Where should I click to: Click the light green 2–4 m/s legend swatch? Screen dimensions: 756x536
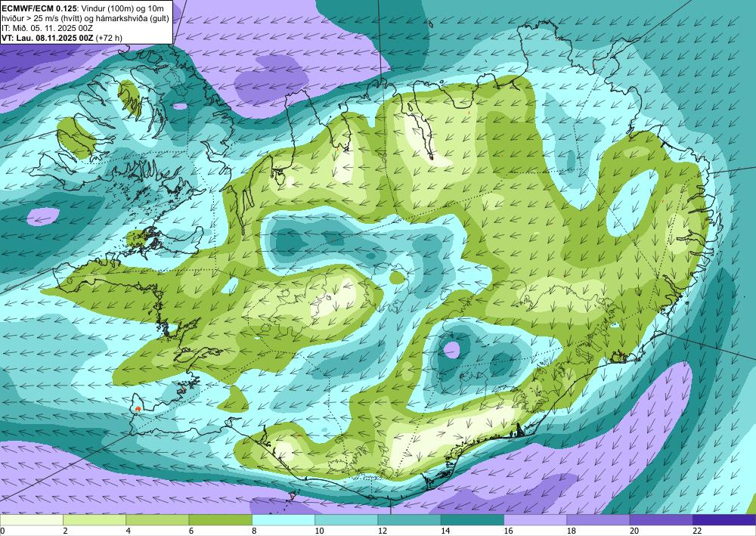coord(94,520)
